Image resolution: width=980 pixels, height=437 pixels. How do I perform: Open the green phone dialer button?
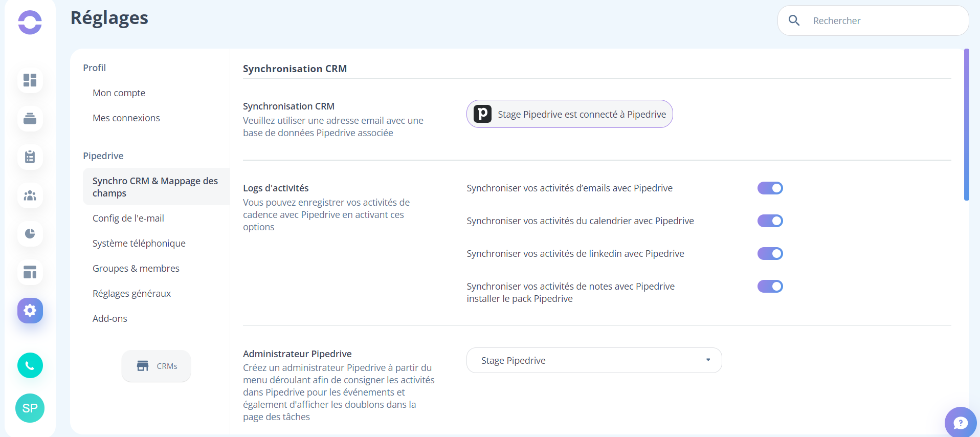click(30, 365)
